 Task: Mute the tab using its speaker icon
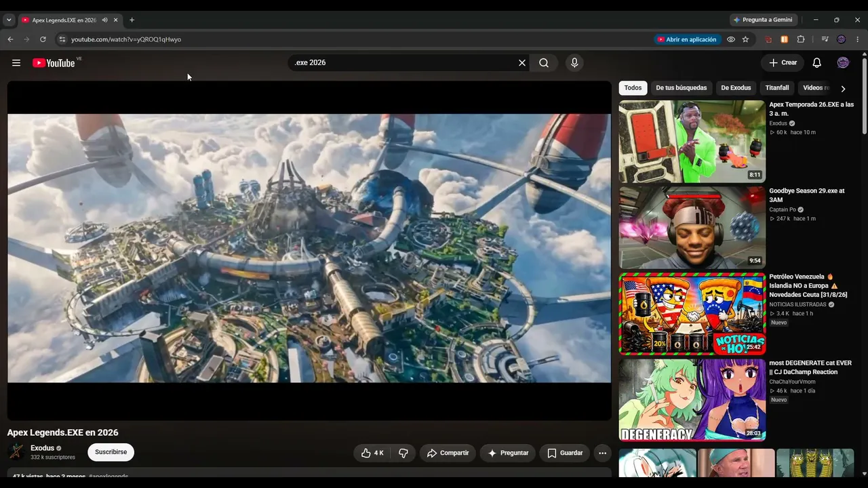[104, 20]
